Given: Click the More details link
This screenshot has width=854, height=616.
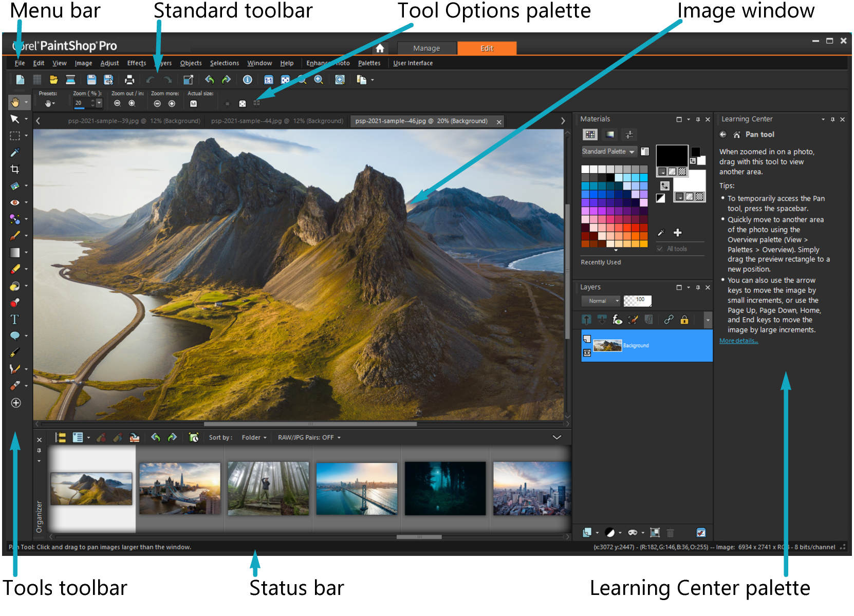Looking at the screenshot, I should 738,341.
